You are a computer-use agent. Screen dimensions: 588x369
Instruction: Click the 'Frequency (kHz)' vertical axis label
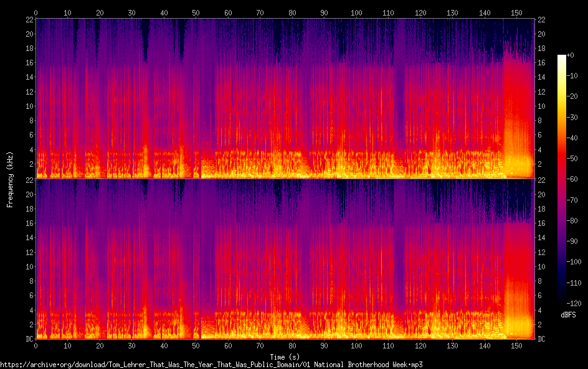tap(10, 179)
